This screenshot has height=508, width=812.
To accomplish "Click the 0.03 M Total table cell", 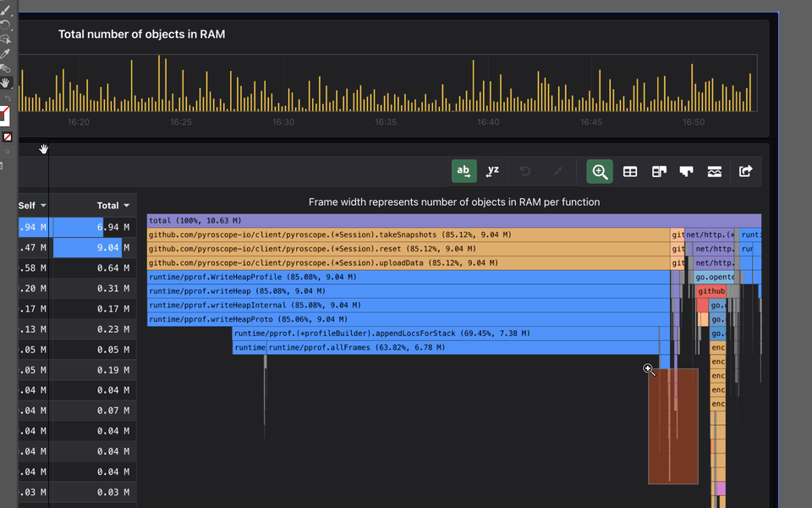I will point(95,492).
